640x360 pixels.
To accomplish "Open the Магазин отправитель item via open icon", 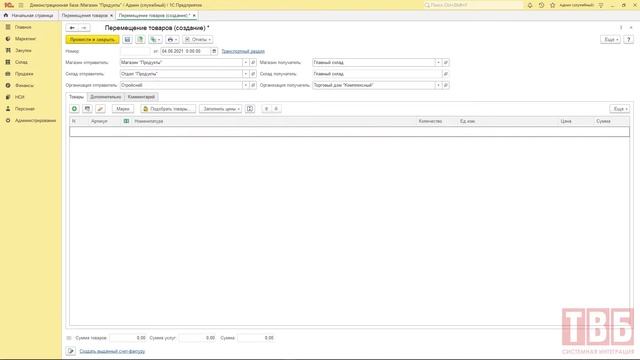I will [253, 62].
